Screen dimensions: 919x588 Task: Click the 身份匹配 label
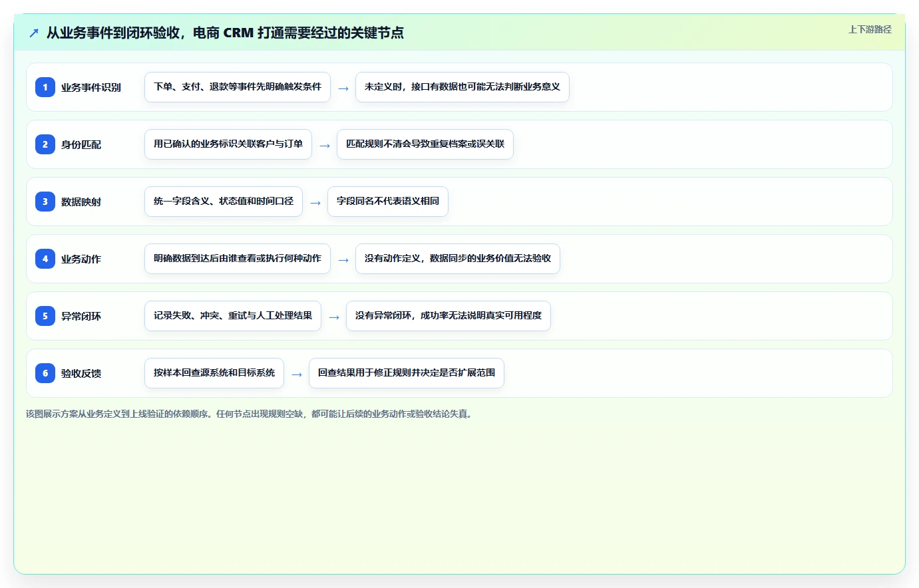point(81,144)
